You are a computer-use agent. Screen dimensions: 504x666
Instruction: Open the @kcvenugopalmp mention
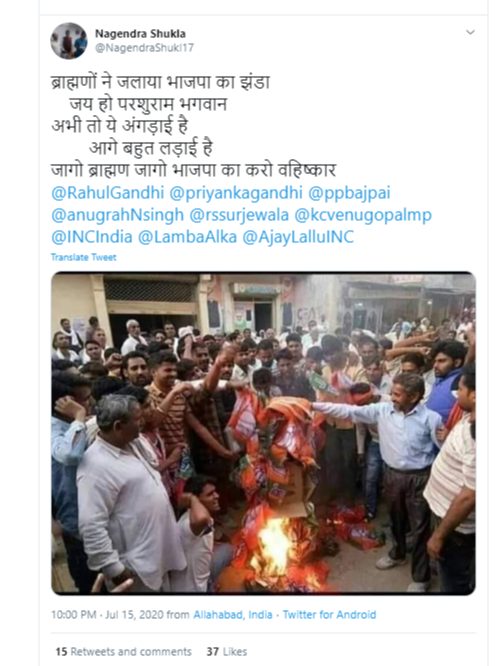[x=363, y=215]
